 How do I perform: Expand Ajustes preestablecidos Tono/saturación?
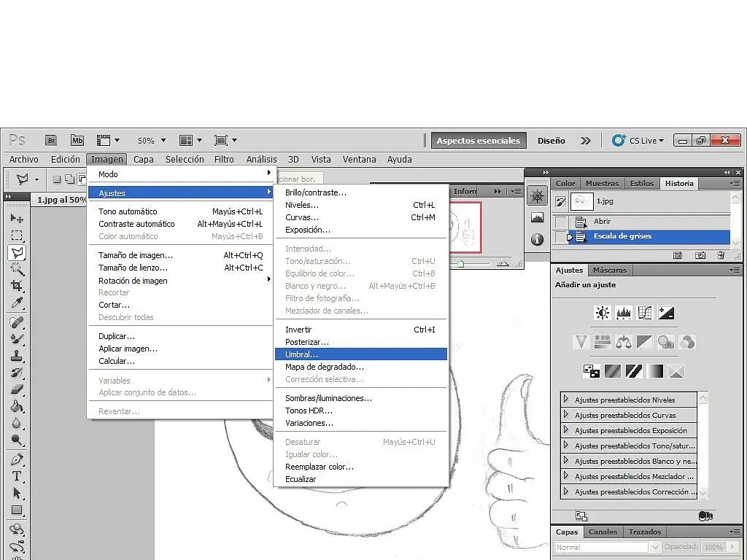click(566, 445)
